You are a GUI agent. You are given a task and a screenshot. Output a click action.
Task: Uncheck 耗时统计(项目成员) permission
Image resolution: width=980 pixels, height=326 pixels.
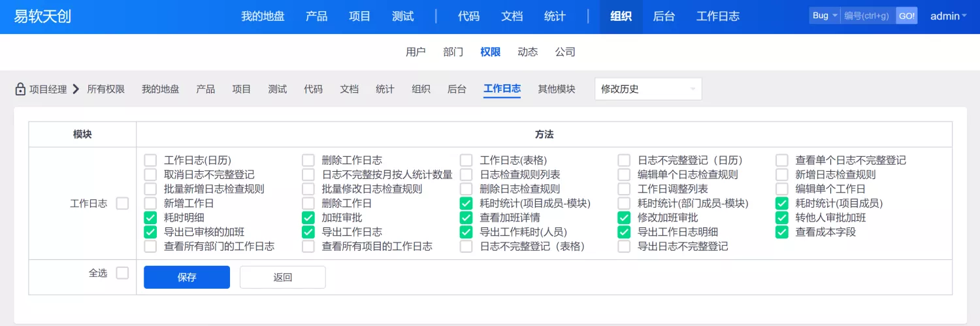[x=782, y=203]
